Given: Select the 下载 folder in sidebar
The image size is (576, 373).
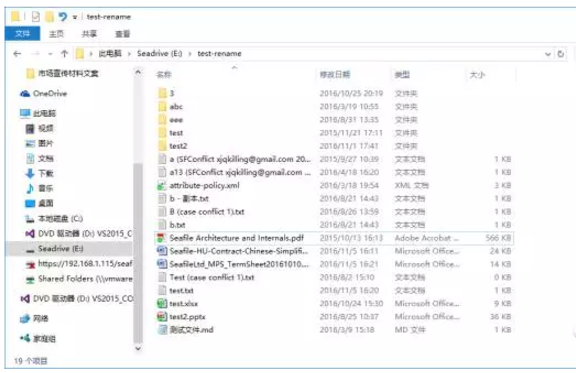Looking at the screenshot, I should (39, 173).
